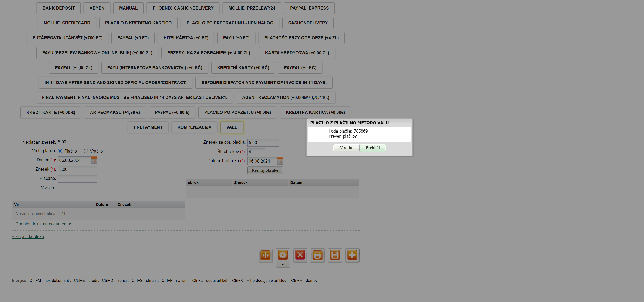Image resolution: width=644 pixels, height=302 pixels.
Task: Click the floppy disk save icon
Action: (x=335, y=255)
